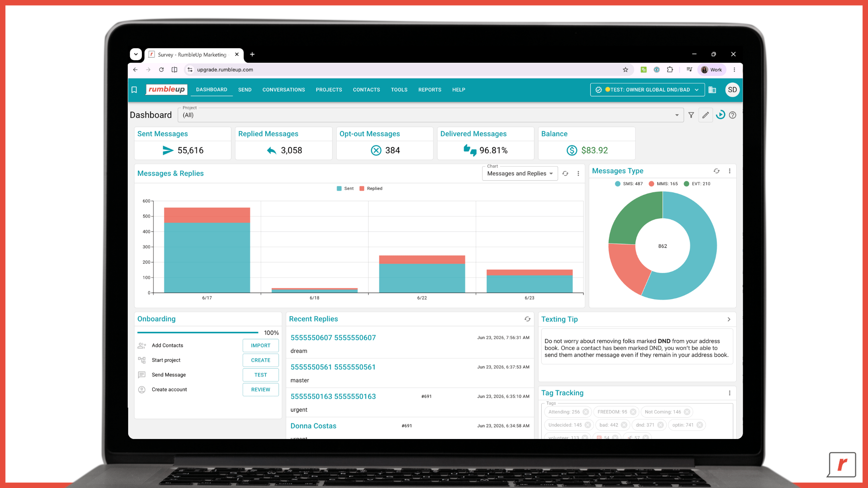The width and height of the screenshot is (868, 488).
Task: Toggle SMS: 487 in donut legend
Action: (629, 184)
